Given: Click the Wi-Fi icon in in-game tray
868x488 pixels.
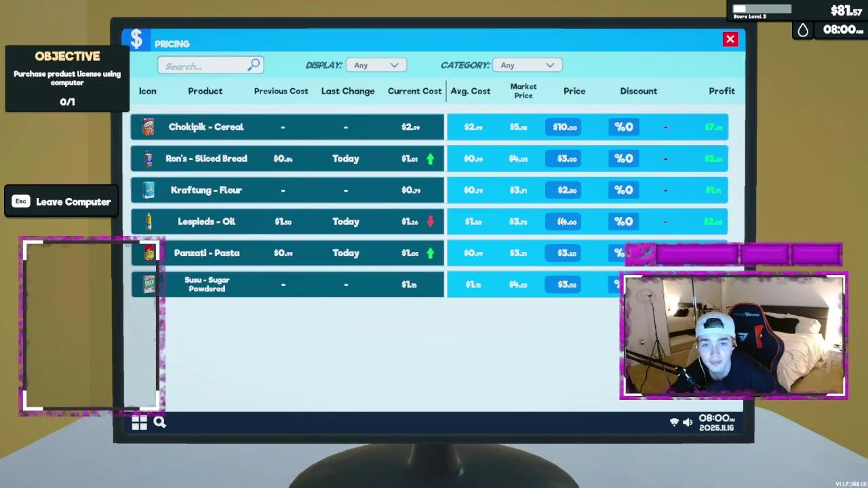Looking at the screenshot, I should (x=674, y=422).
